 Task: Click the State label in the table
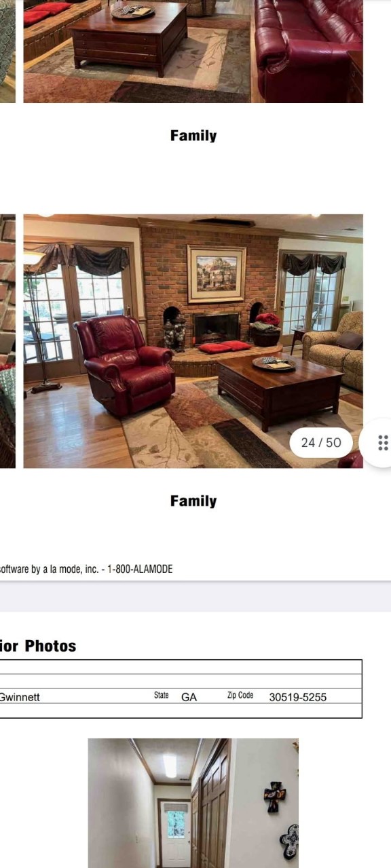(x=162, y=695)
